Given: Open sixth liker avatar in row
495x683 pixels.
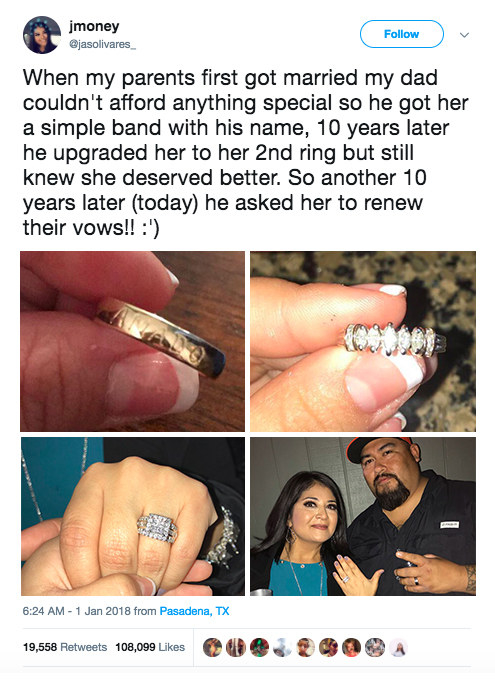Looking at the screenshot, I should tap(328, 647).
